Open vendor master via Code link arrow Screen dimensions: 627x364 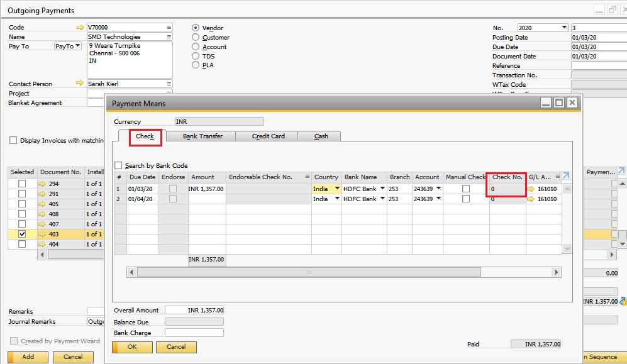[x=80, y=27]
